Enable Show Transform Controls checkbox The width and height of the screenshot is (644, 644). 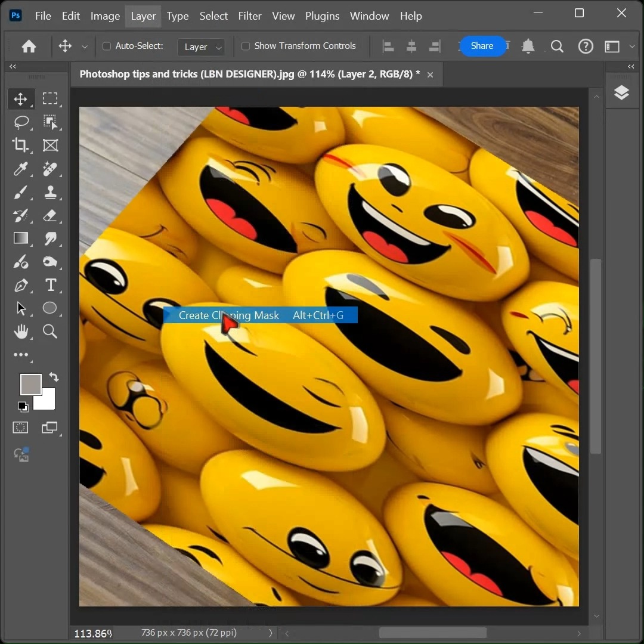246,46
